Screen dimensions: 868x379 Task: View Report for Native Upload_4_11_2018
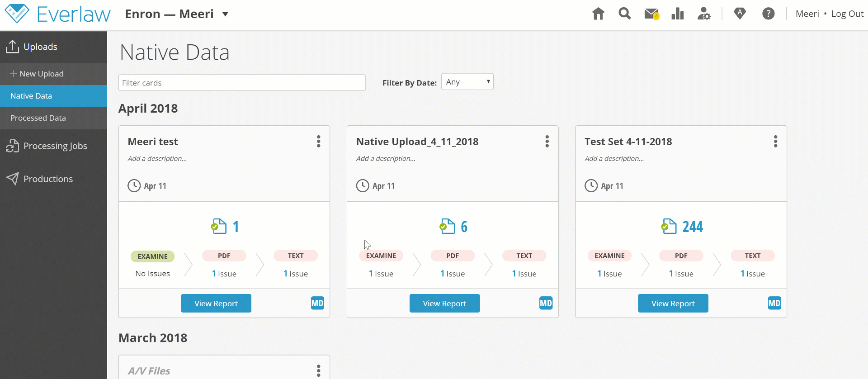click(445, 303)
